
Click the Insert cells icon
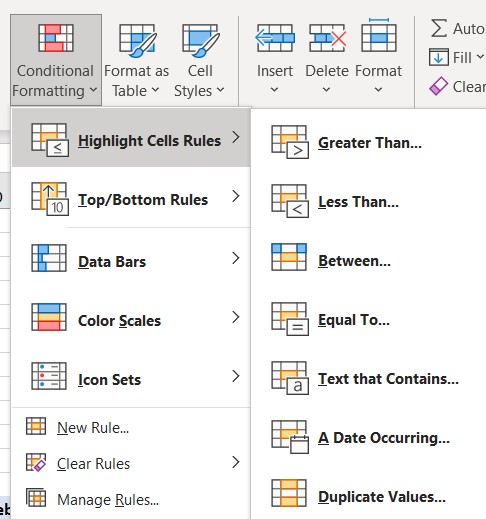275,38
